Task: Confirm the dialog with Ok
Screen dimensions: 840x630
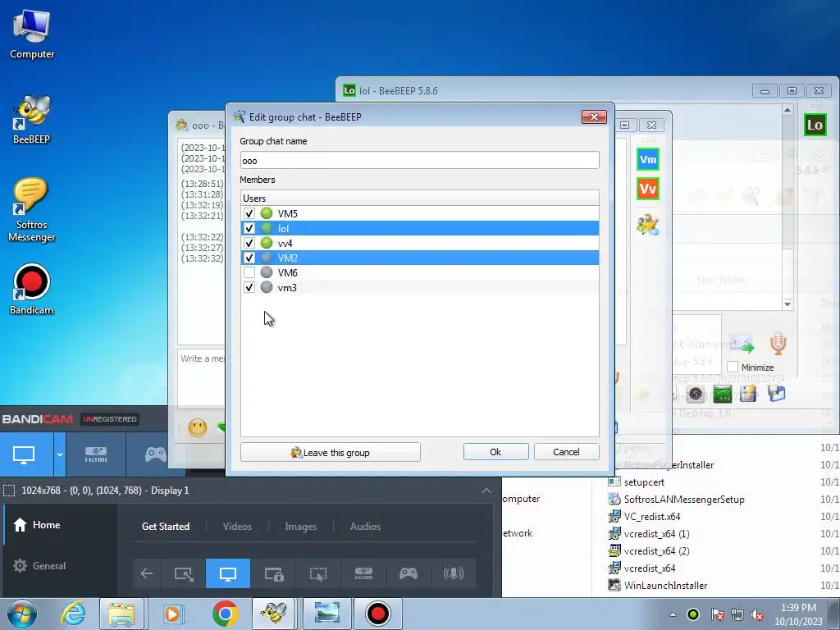Action: pos(495,452)
